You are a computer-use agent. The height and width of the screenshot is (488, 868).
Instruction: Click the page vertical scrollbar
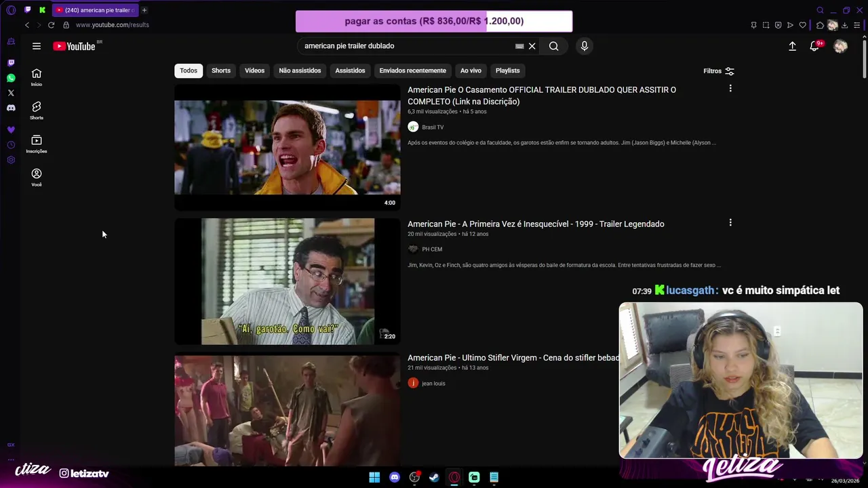(865, 58)
